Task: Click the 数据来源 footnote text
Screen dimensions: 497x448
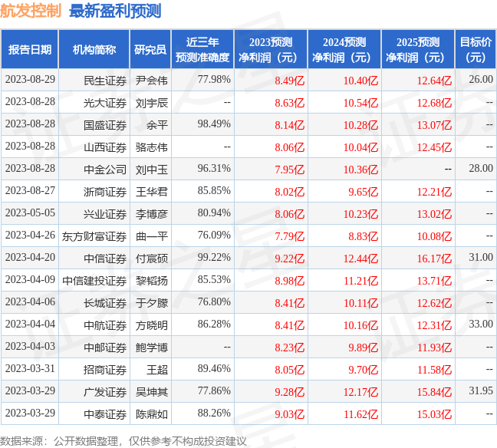Action: (123, 441)
